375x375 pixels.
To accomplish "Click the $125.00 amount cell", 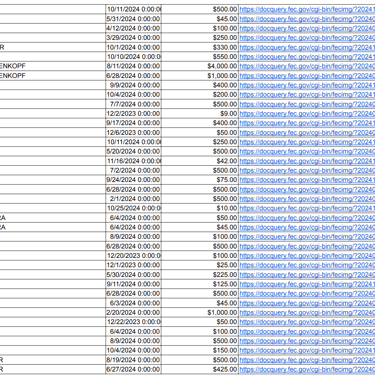I will pyautogui.click(x=200, y=284).
